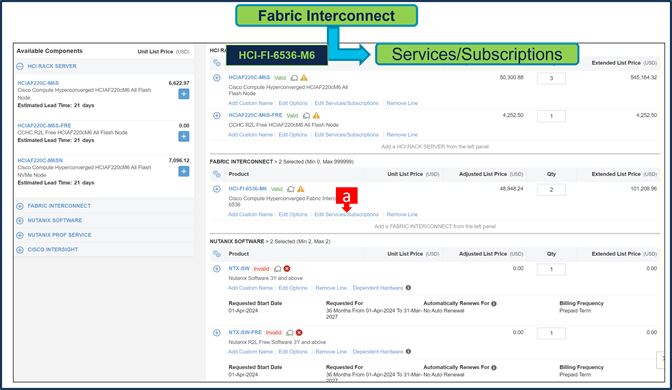Click support headset icon on HCIAF220C-M6S row
The height and width of the screenshot is (390, 672).
(x=294, y=78)
